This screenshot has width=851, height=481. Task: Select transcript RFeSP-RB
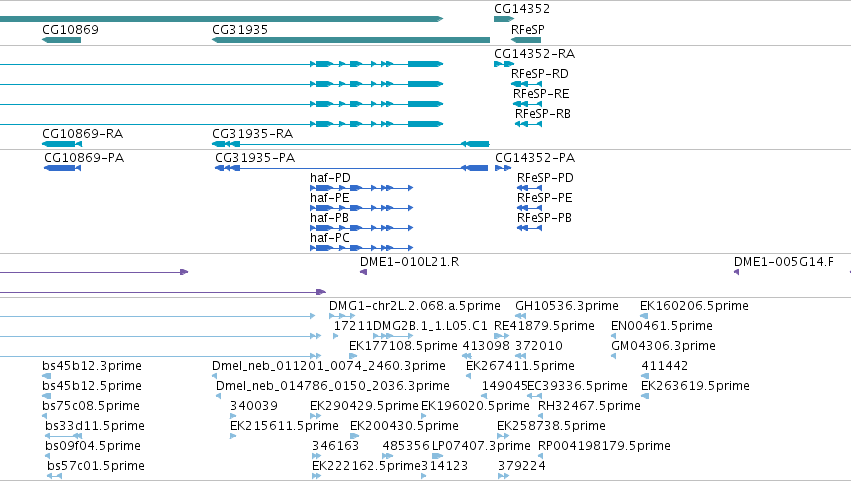coord(543,114)
